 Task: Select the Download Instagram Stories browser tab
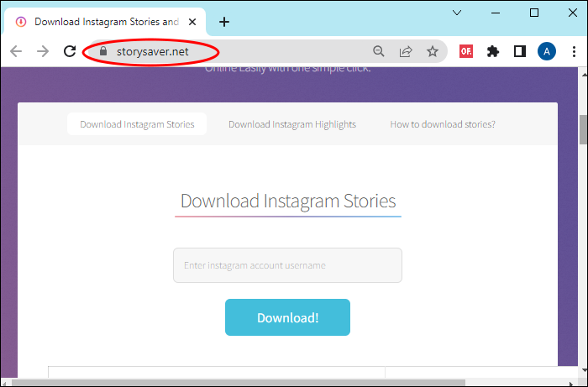tap(105, 22)
